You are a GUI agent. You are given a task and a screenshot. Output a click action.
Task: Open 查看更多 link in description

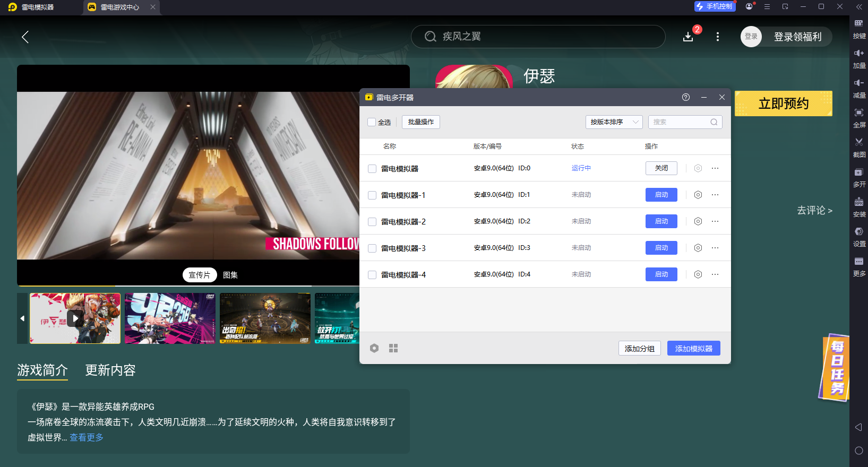[x=87, y=437]
